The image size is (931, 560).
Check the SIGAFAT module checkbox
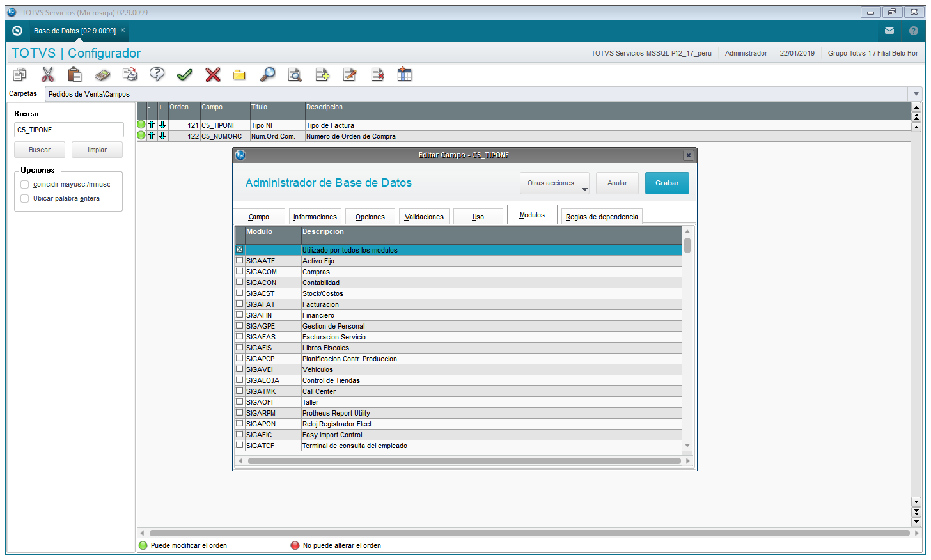[240, 304]
